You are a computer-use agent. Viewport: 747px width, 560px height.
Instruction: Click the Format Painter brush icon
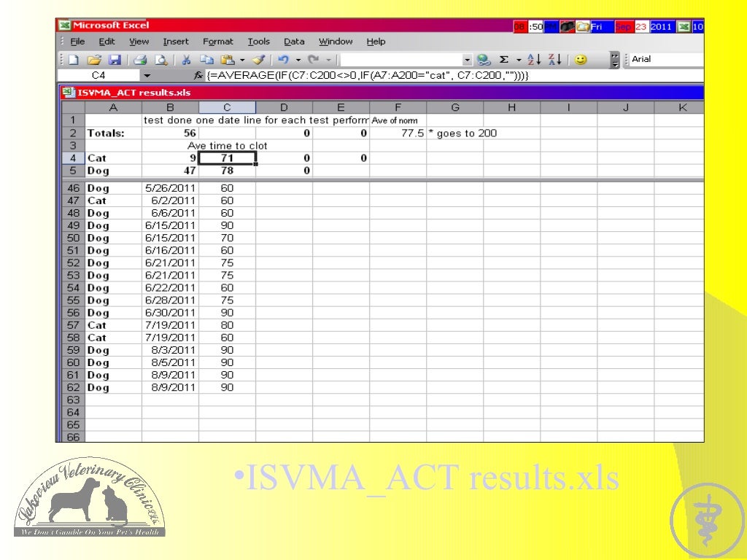259,60
